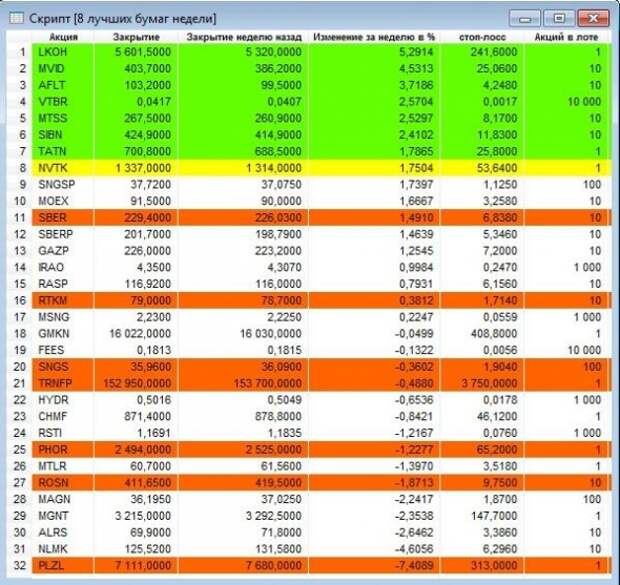Image resolution: width=620 pixels, height=585 pixels.
Task: Select the SNGSP ticker cell
Action: [63, 185]
